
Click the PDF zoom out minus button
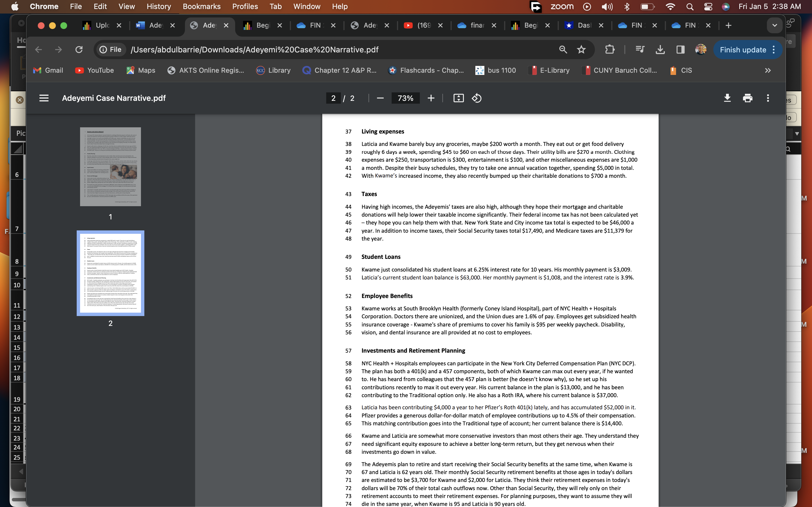coord(380,98)
